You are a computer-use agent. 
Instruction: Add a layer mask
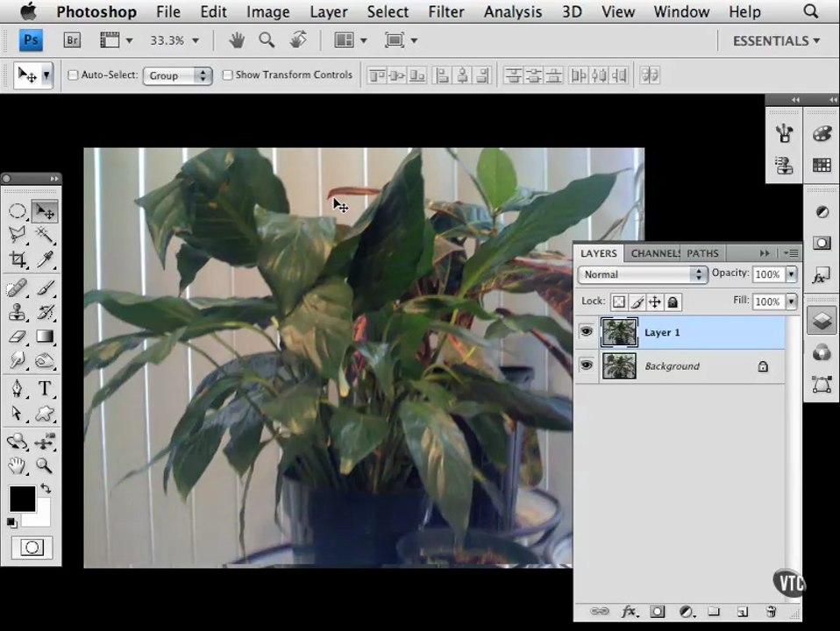pos(658,611)
